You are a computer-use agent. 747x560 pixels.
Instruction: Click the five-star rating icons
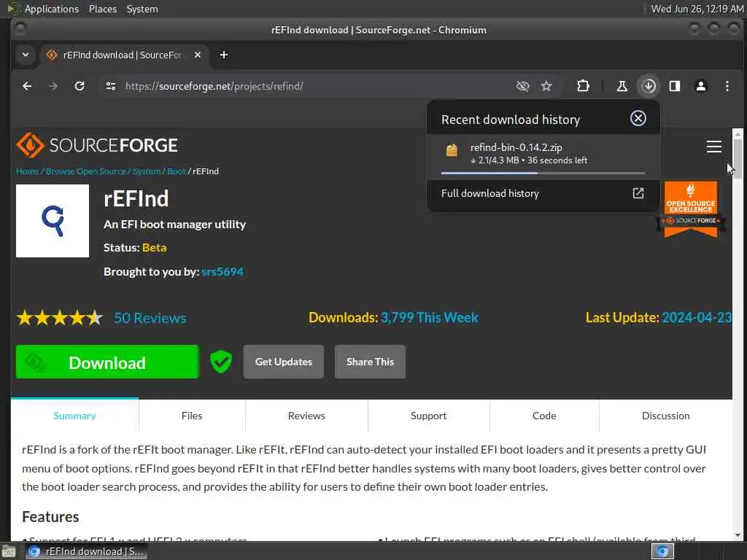(x=60, y=318)
